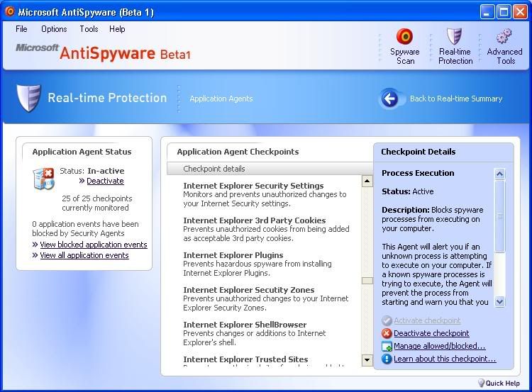The image size is (532, 392).
Task: Click the large Real-time Protection shield logo
Action: point(29,98)
